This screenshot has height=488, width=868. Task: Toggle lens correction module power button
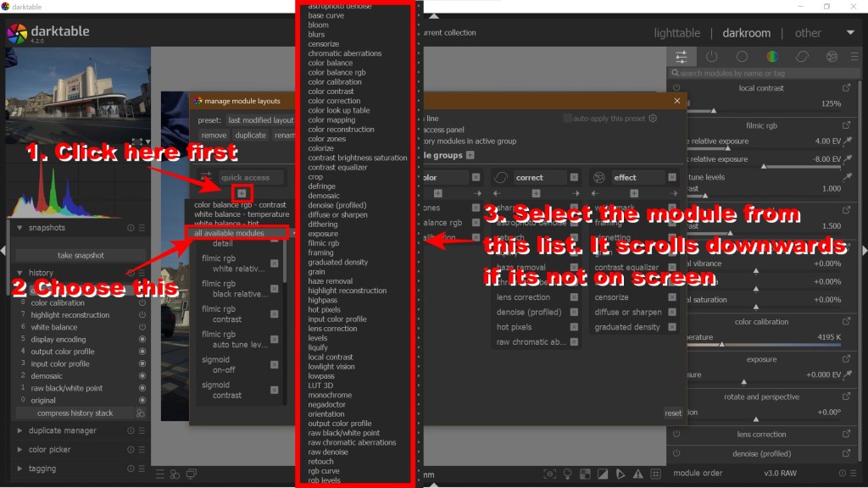coord(676,435)
